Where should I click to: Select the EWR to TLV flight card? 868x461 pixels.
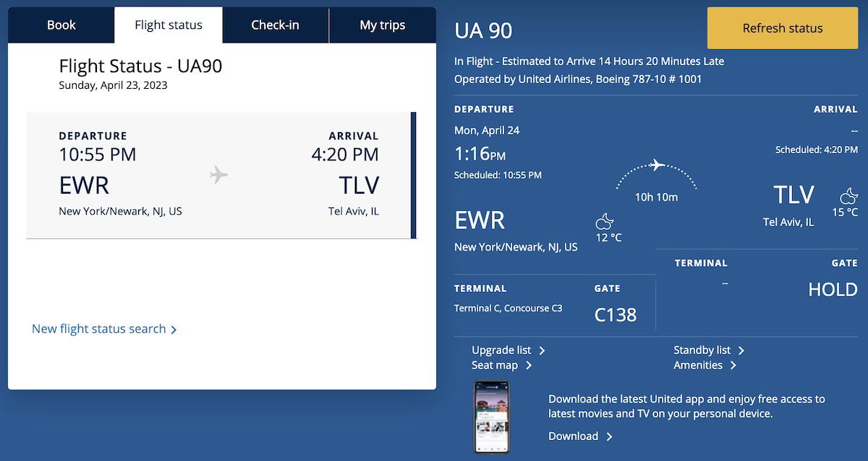tap(221, 176)
